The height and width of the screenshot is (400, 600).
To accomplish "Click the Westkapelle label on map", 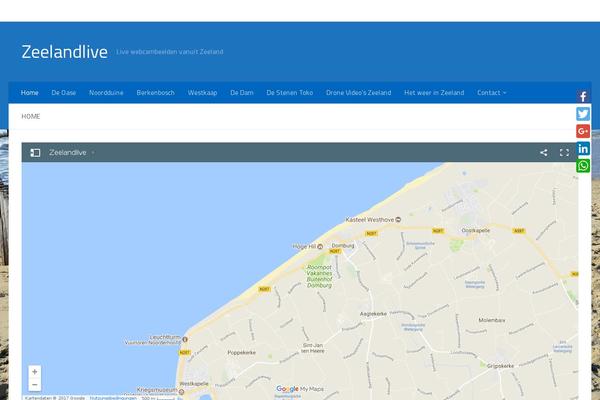I will coord(194,384).
